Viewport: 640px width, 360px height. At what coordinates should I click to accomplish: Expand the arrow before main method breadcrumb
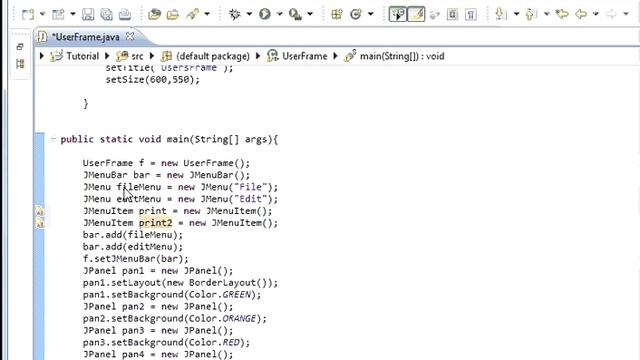tap(335, 56)
